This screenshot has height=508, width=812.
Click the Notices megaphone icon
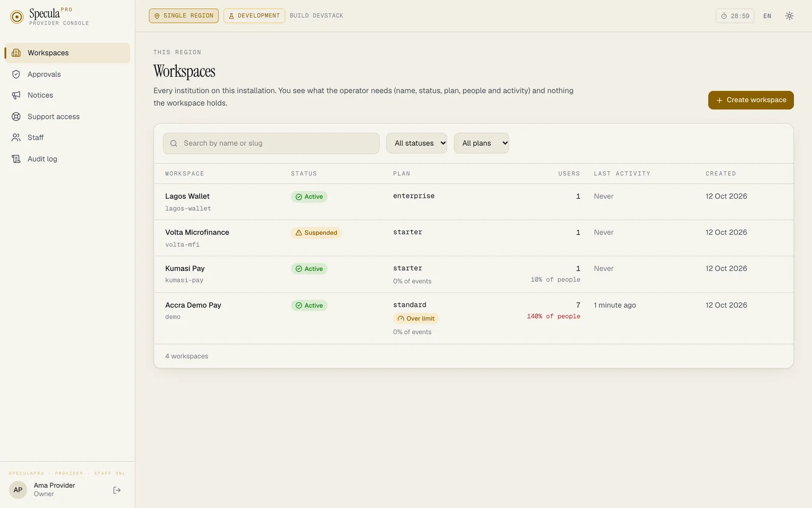(16, 96)
